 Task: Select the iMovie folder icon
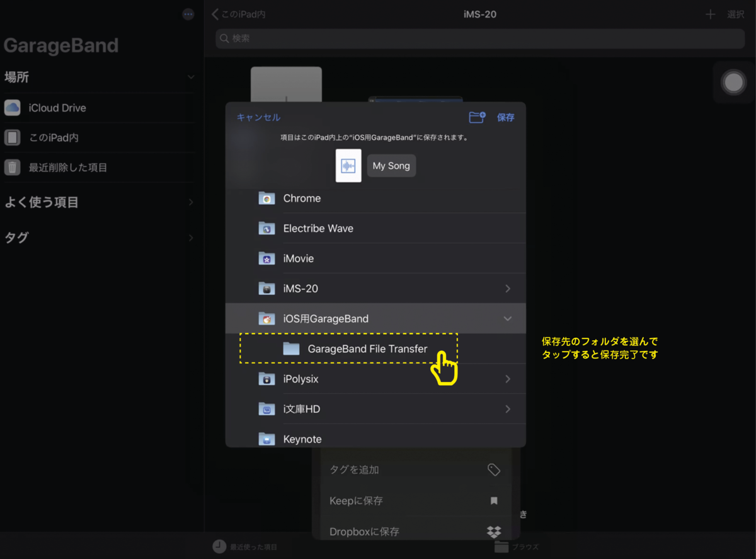click(267, 259)
